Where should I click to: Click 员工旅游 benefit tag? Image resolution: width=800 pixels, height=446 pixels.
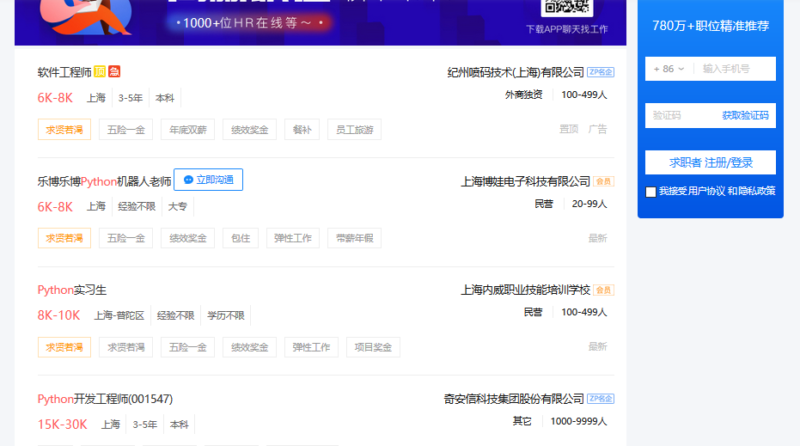pyautogui.click(x=355, y=130)
